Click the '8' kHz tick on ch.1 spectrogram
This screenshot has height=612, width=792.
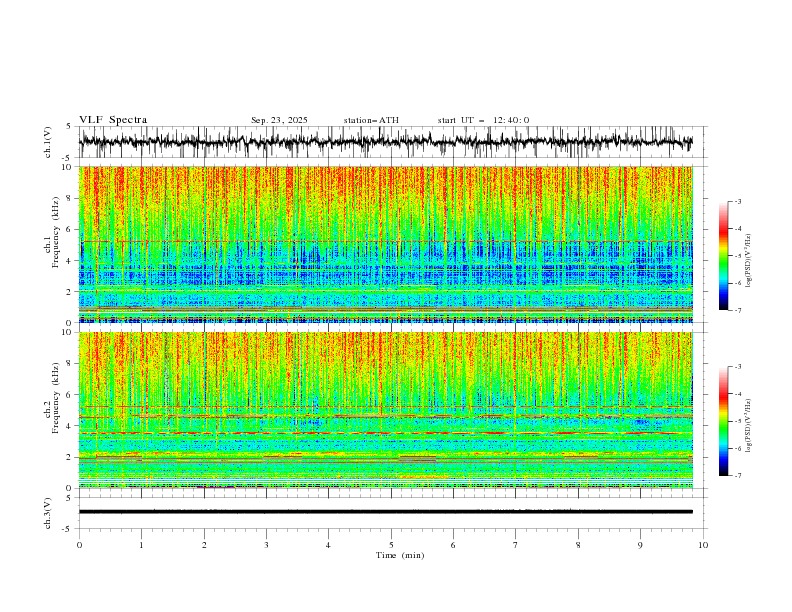coord(70,198)
